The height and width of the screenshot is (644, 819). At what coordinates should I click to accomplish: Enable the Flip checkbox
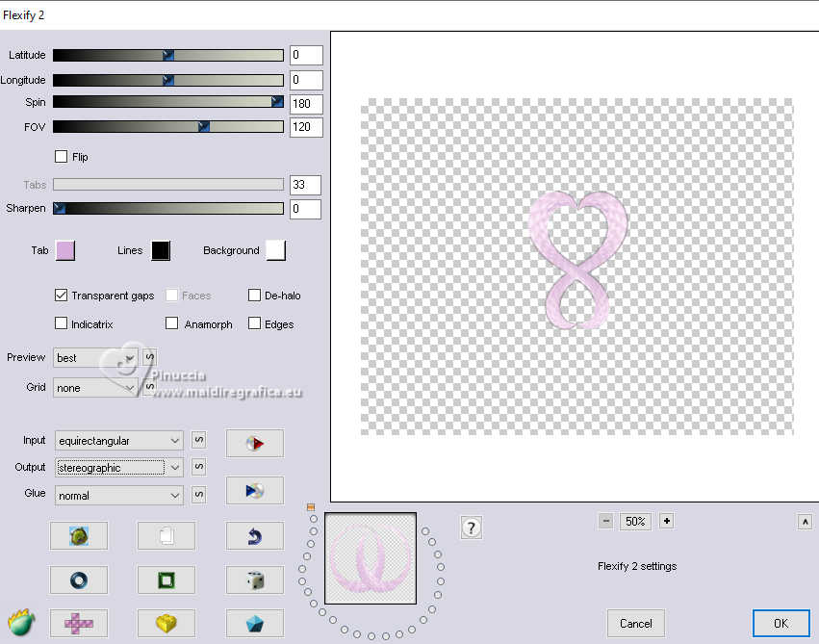pos(61,156)
